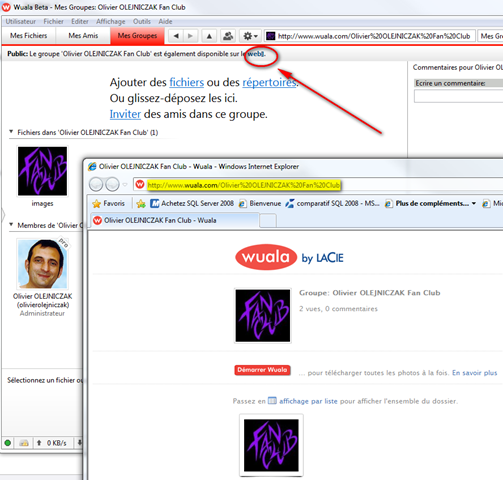Click the Wuala forward navigation arrow
This screenshot has width=503, height=480.
pos(190,36)
